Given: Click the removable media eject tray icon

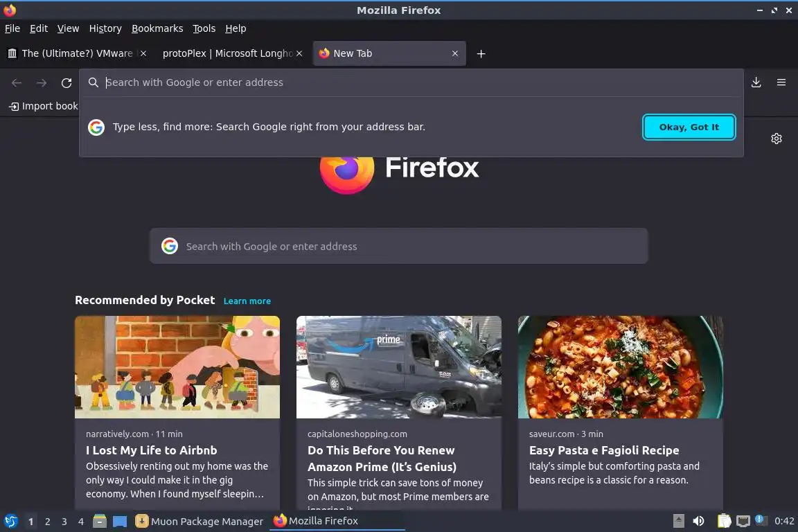Looking at the screenshot, I should pyautogui.click(x=678, y=521).
